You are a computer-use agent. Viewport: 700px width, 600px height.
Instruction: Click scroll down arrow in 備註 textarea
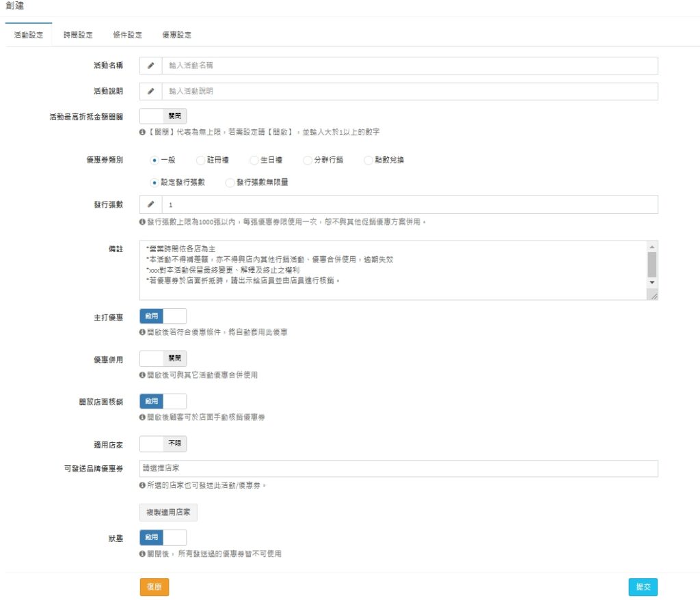click(x=651, y=282)
